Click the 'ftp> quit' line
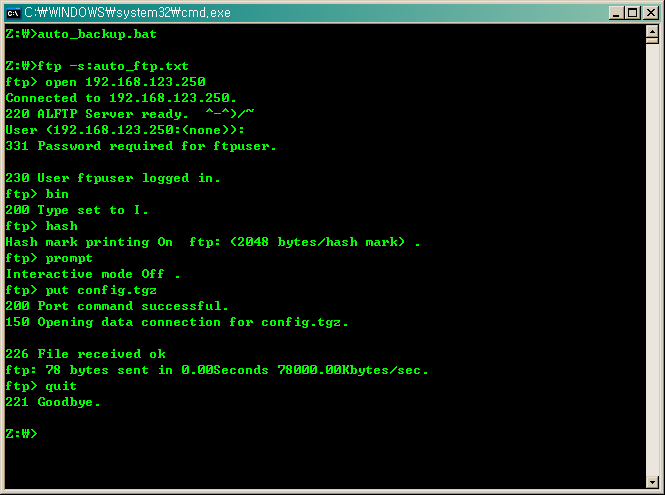This screenshot has height=495, width=665. [x=41, y=386]
